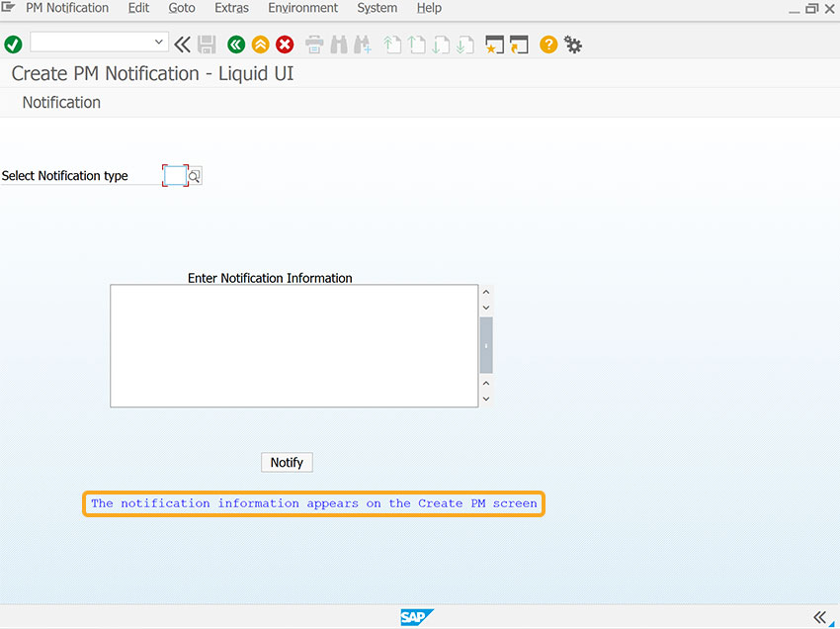Image resolution: width=840 pixels, height=629 pixels.
Task: Restore down the SAP window
Action: click(x=812, y=9)
